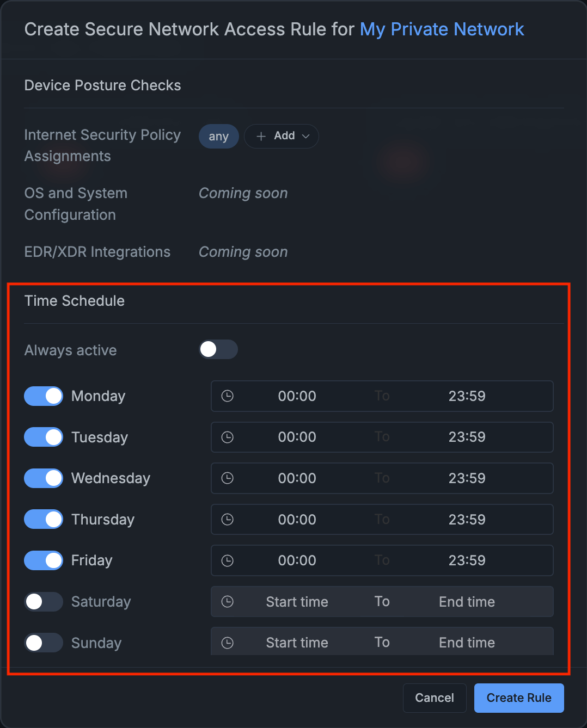
Task: Edit Friday's 23:59 end time field
Action: (x=467, y=560)
